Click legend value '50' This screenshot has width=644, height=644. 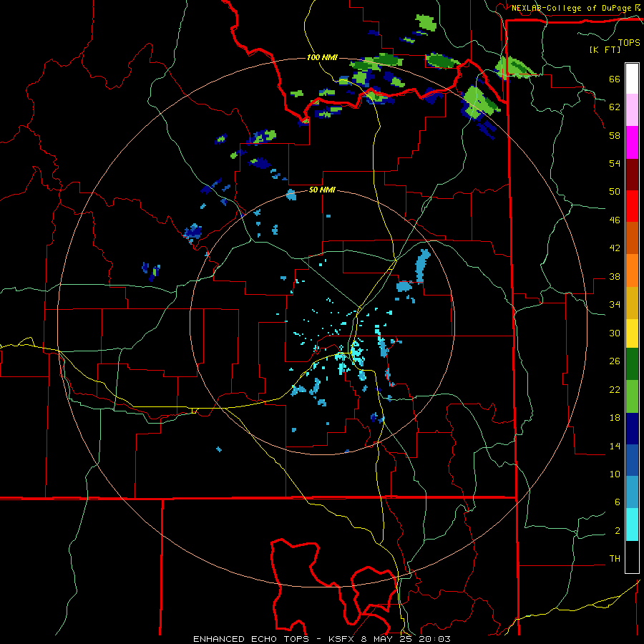click(x=615, y=192)
